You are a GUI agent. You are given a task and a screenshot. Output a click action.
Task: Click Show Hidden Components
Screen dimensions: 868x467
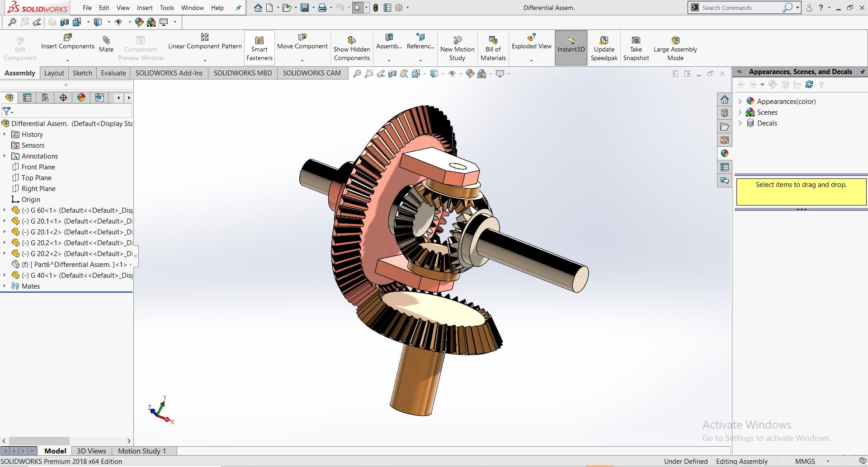pyautogui.click(x=352, y=48)
